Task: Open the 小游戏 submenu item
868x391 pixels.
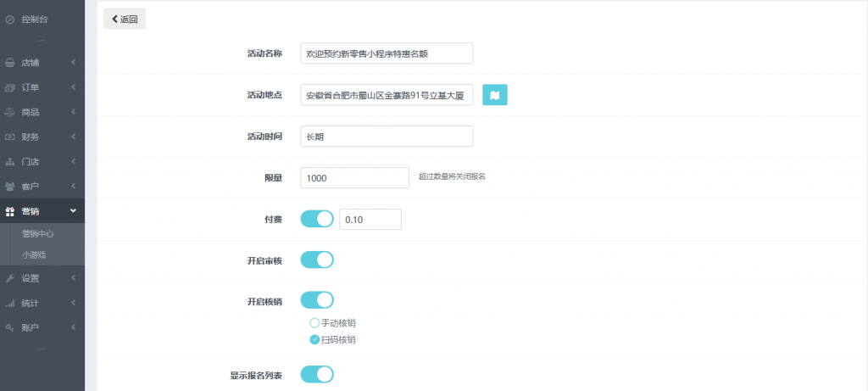Action: (x=34, y=254)
